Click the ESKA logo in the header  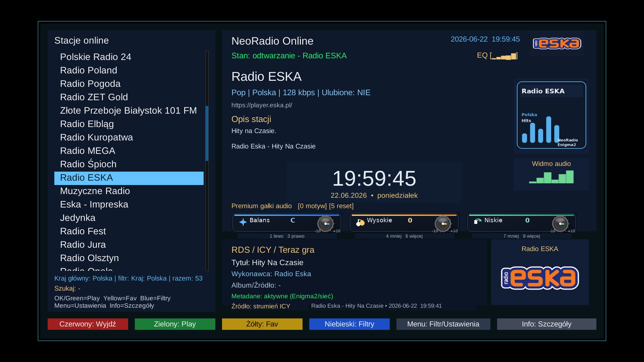(x=557, y=44)
